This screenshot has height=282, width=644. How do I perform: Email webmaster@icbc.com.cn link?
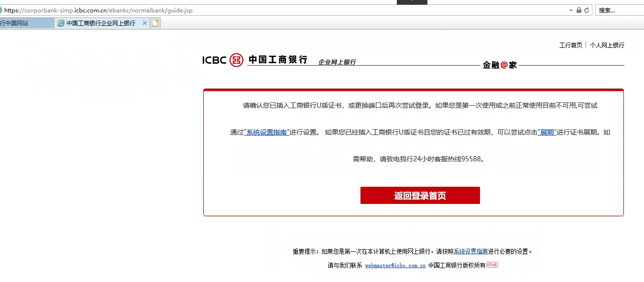point(395,265)
